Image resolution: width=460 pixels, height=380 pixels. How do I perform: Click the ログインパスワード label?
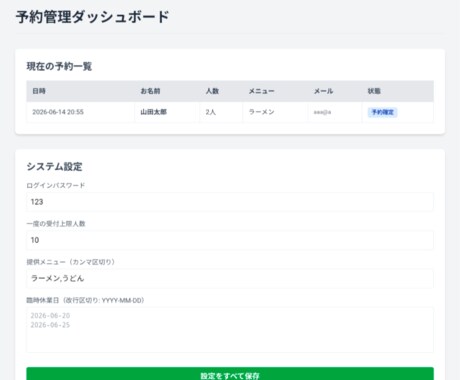coord(56,185)
